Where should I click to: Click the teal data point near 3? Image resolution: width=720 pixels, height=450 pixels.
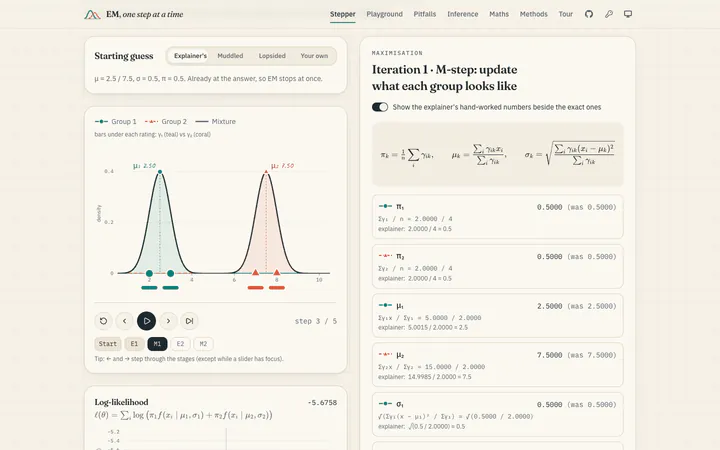pyautogui.click(x=170, y=273)
